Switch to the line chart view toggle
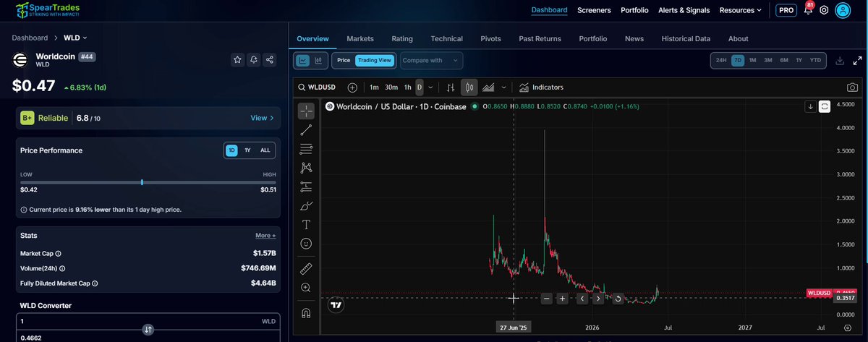868x342 pixels. tap(303, 61)
